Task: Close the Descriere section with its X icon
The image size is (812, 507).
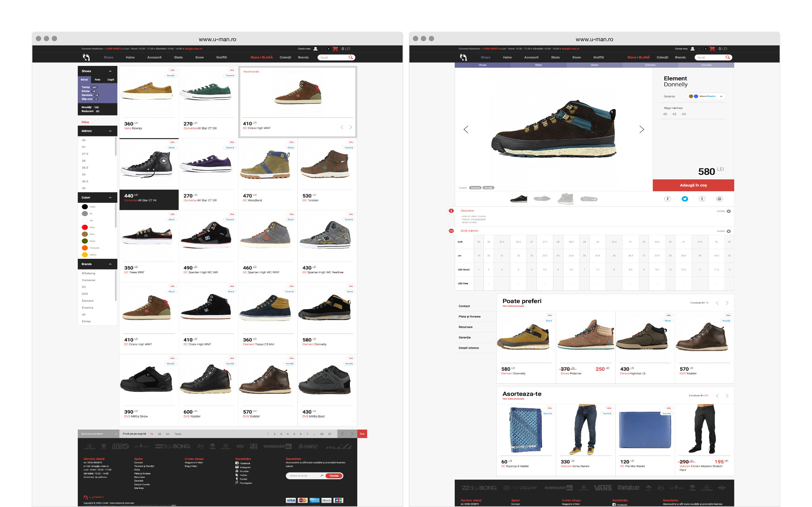Action: [x=728, y=211]
